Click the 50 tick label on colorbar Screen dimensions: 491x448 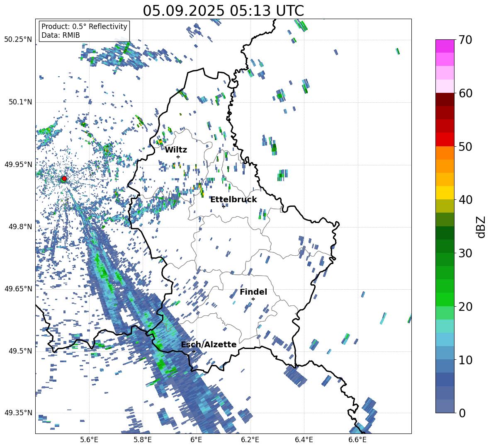(465, 147)
